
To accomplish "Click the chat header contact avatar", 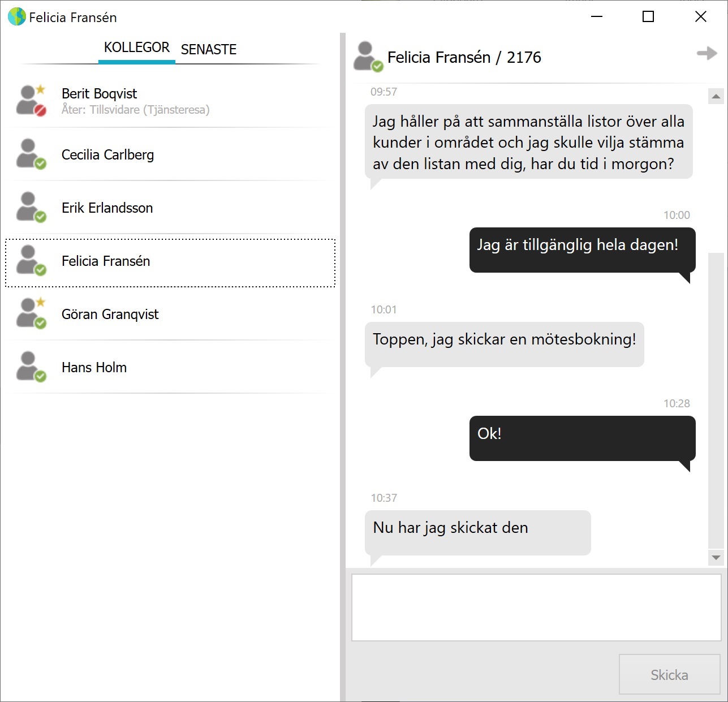I will (368, 57).
